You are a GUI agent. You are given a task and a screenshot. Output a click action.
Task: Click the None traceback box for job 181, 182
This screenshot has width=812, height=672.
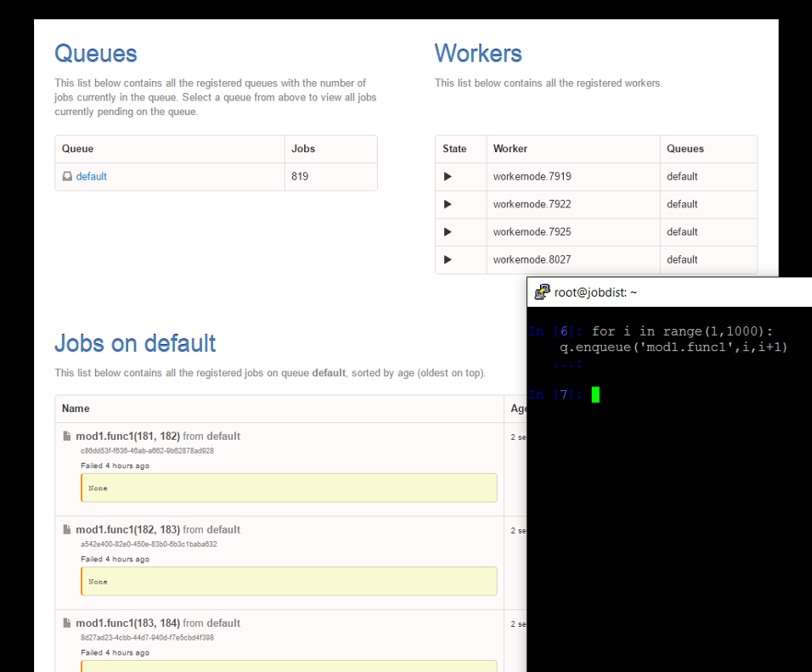pos(289,488)
